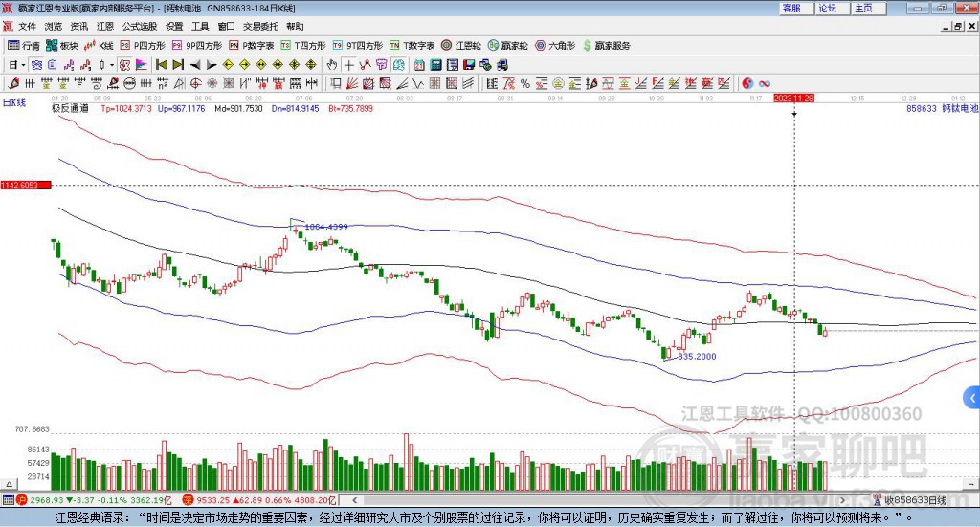Viewport: 980px width, 527px height.
Task: Click the 835.2000 low price label
Action: pyautogui.click(x=697, y=357)
